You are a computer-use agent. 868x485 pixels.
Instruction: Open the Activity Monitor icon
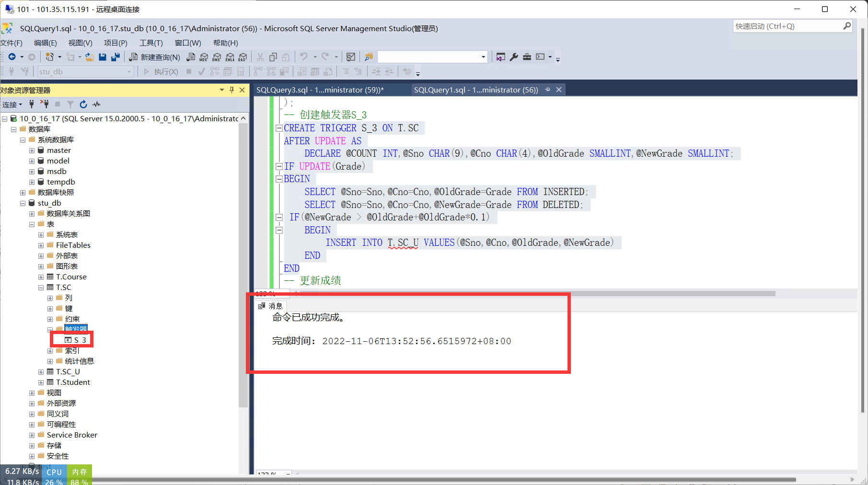pos(96,104)
